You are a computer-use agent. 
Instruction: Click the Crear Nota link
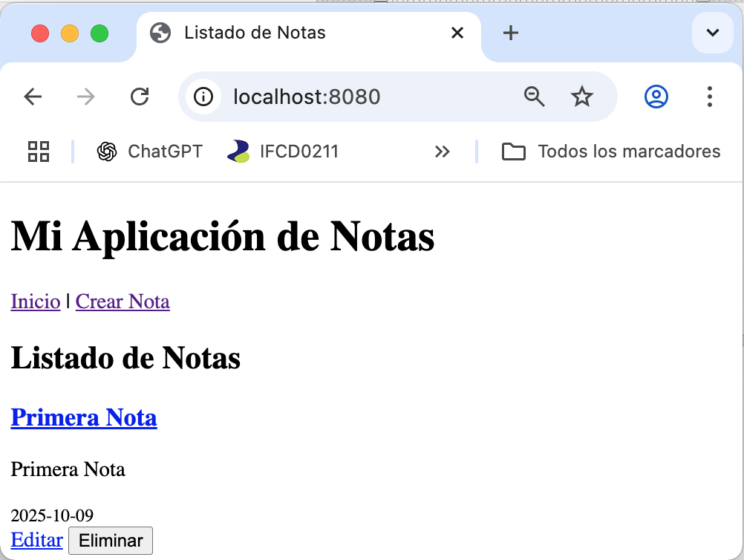123,302
